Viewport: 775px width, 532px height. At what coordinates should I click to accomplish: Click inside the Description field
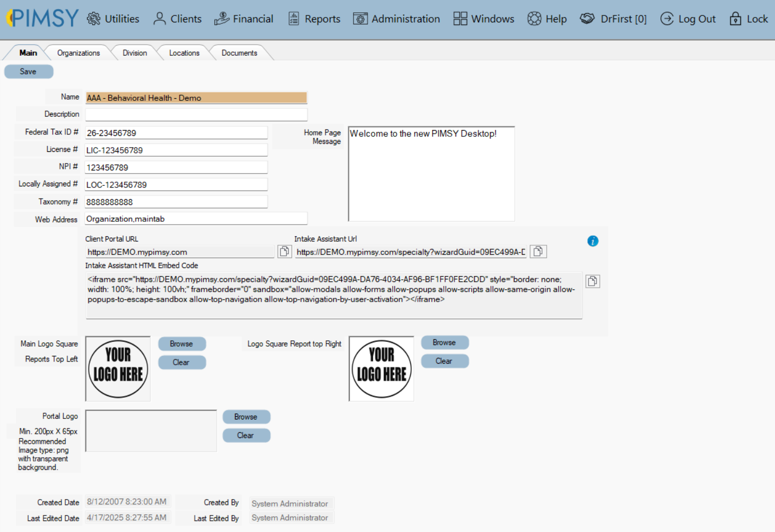click(x=196, y=114)
